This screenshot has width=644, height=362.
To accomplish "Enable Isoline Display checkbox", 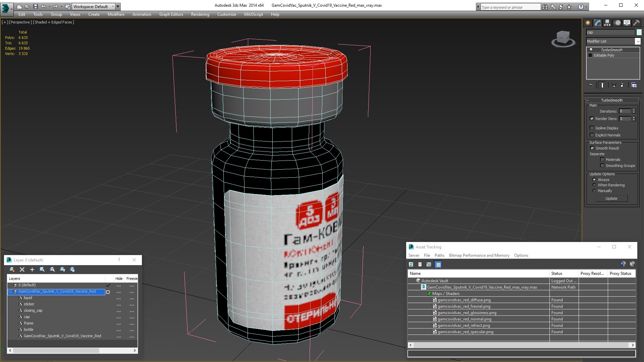I will pyautogui.click(x=592, y=128).
